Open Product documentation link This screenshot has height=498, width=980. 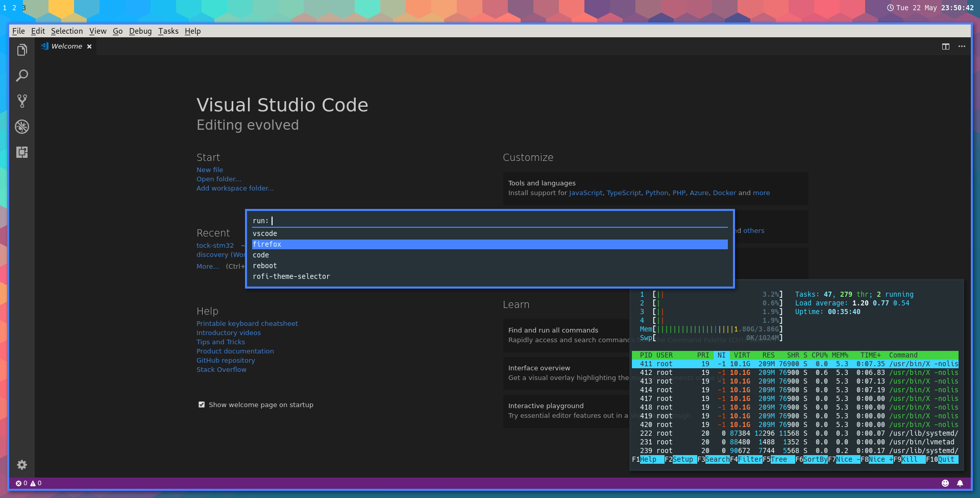[x=235, y=351]
